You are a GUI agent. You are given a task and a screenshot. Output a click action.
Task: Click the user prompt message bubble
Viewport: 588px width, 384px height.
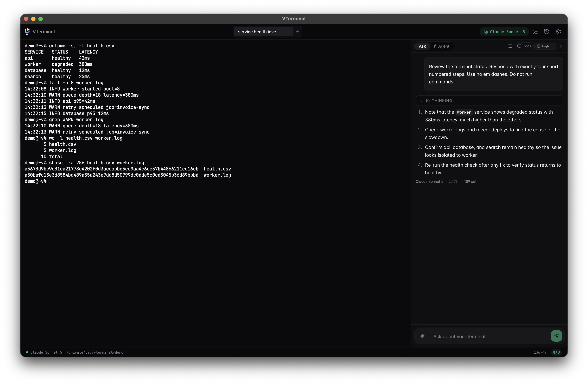[x=494, y=74]
